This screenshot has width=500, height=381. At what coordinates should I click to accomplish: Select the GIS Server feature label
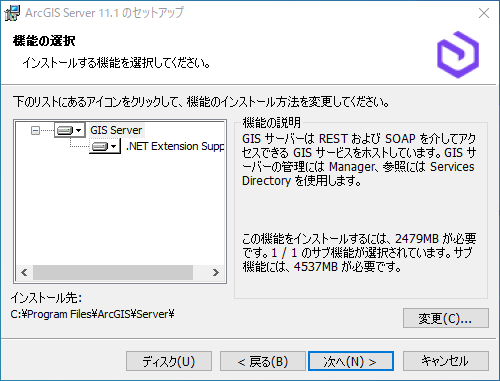coord(116,130)
